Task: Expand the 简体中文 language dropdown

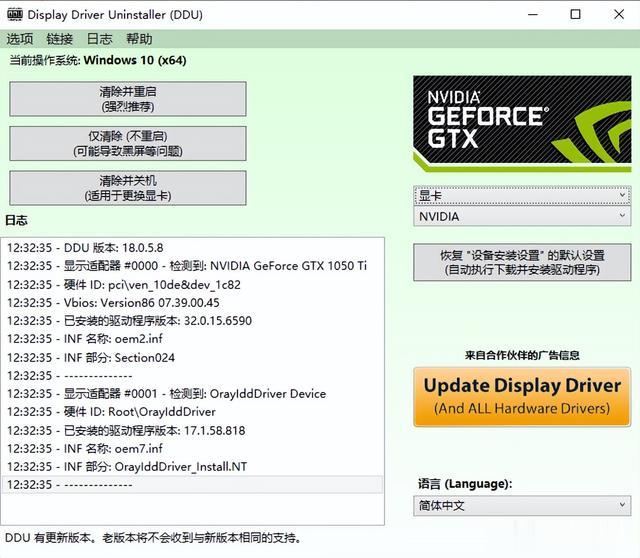Action: click(522, 506)
